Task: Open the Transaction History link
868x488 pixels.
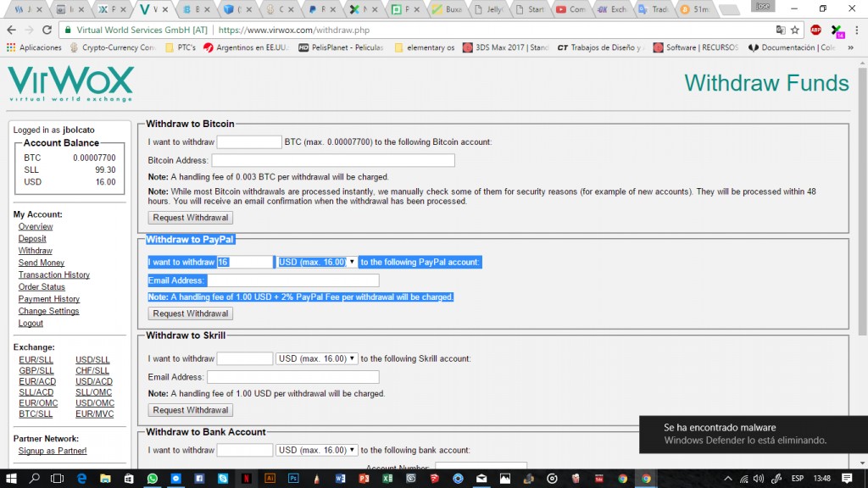Action: (x=54, y=274)
